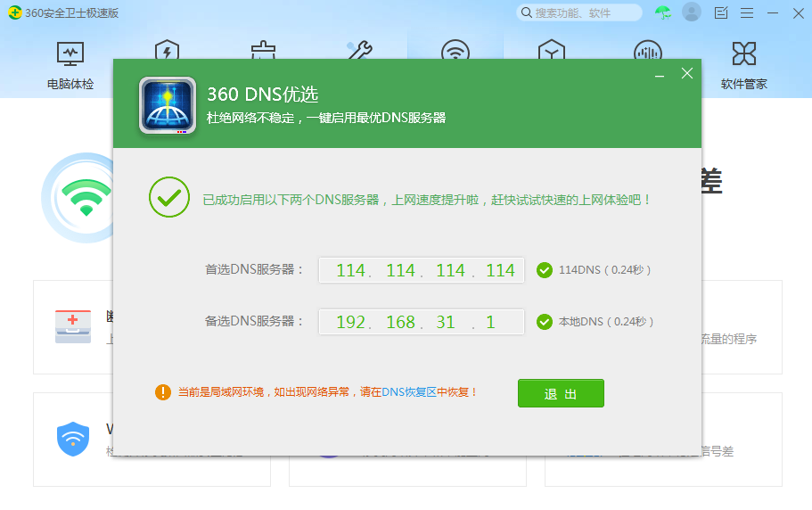Click the green check beside 本地DNS

(x=545, y=322)
